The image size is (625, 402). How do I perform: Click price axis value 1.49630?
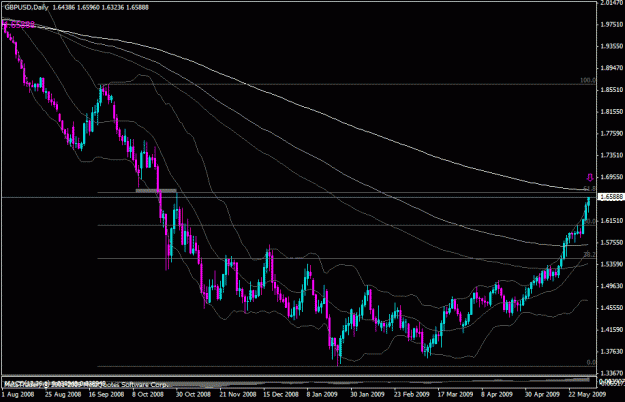[x=611, y=286]
